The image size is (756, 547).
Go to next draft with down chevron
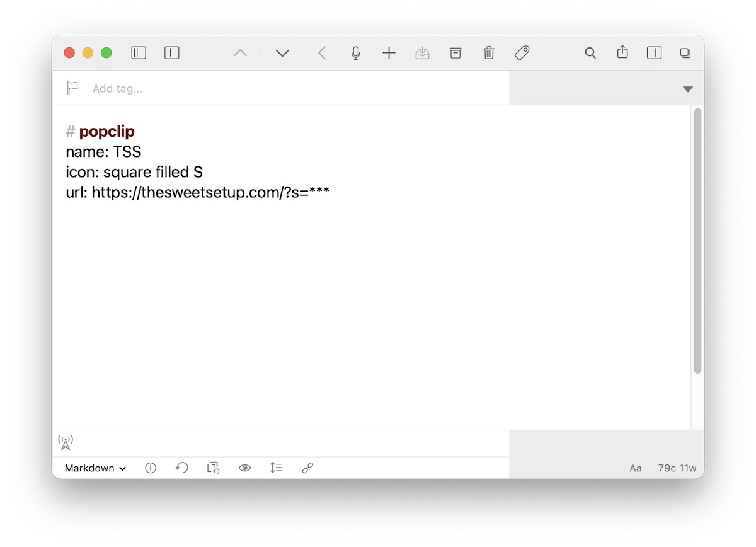pyautogui.click(x=282, y=54)
